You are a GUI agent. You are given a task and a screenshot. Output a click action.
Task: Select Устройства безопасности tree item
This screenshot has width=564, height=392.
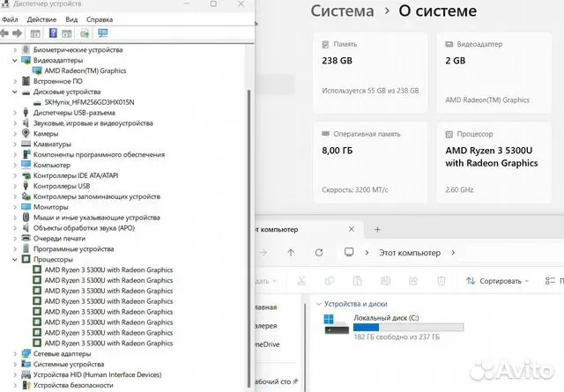coord(73,385)
